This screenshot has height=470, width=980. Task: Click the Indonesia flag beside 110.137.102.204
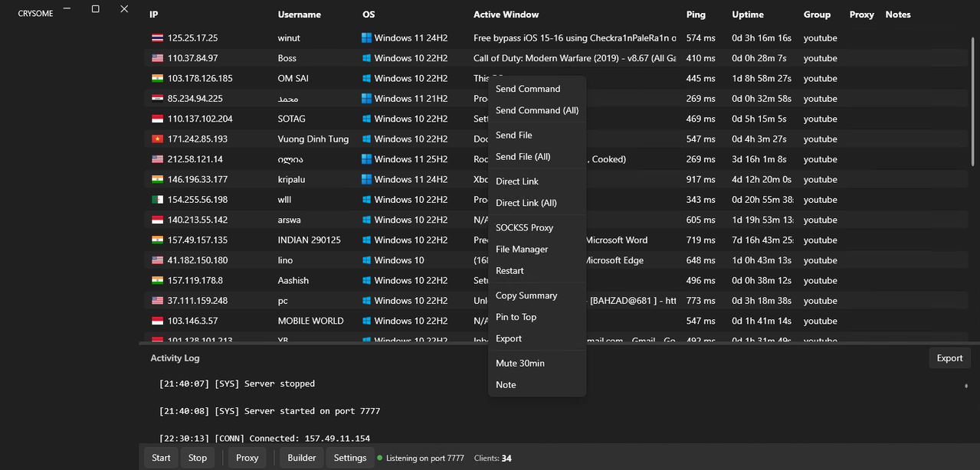point(157,119)
